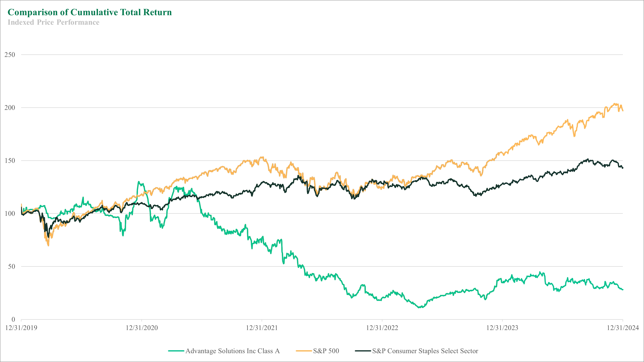Select the 12/31/2023 x-axis date label
The width and height of the screenshot is (644, 362).
[x=502, y=328]
